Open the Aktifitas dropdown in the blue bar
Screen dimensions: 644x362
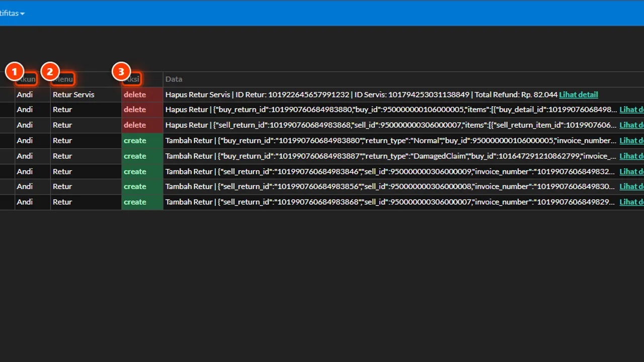[x=11, y=13]
